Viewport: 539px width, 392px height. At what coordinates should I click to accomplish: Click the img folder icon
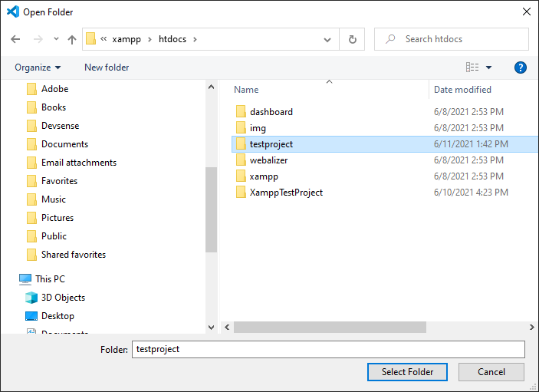241,128
